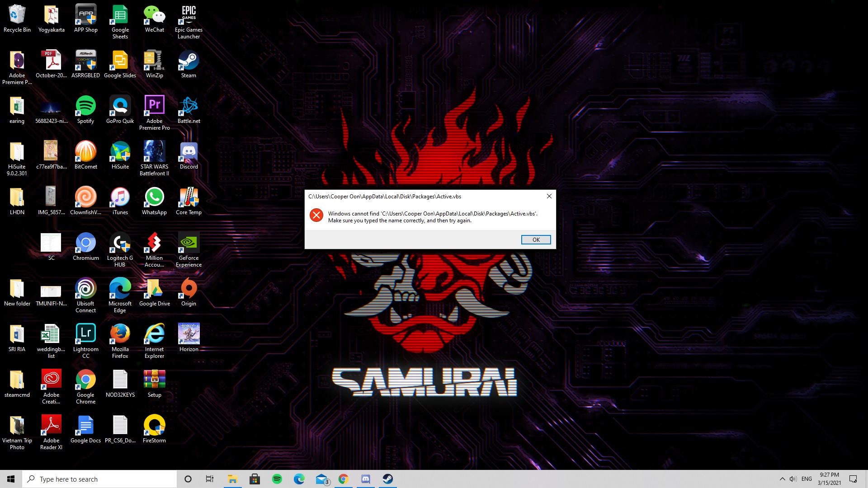Select the steamcmd folder
Viewport: 868px width, 488px height.
point(17,384)
